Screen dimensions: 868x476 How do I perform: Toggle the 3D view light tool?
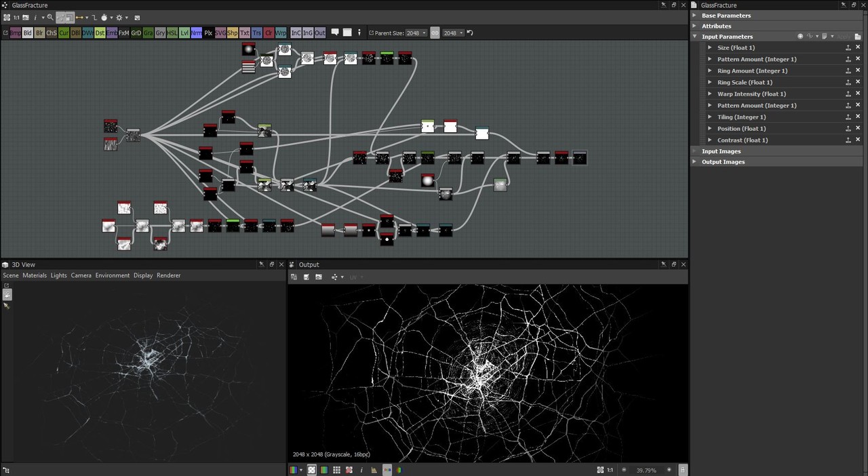(x=7, y=306)
